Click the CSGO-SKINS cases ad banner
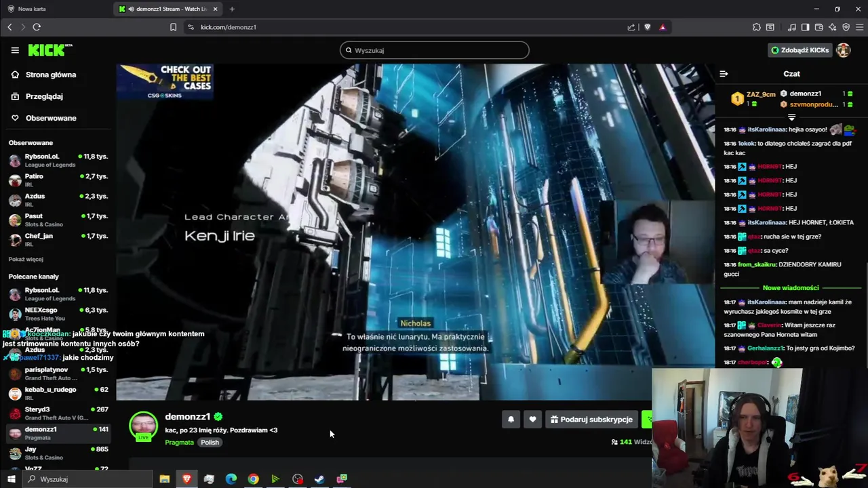The image size is (868, 488). click(165, 81)
